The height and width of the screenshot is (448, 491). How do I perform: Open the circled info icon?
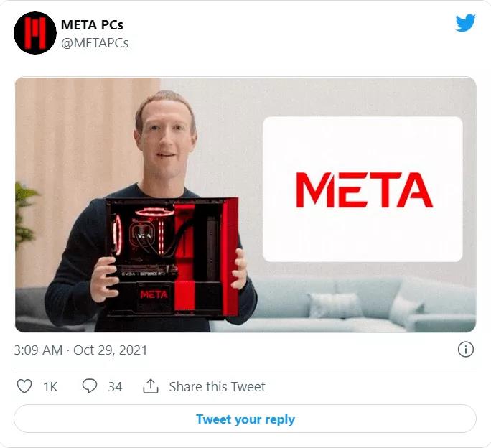pyautogui.click(x=466, y=350)
